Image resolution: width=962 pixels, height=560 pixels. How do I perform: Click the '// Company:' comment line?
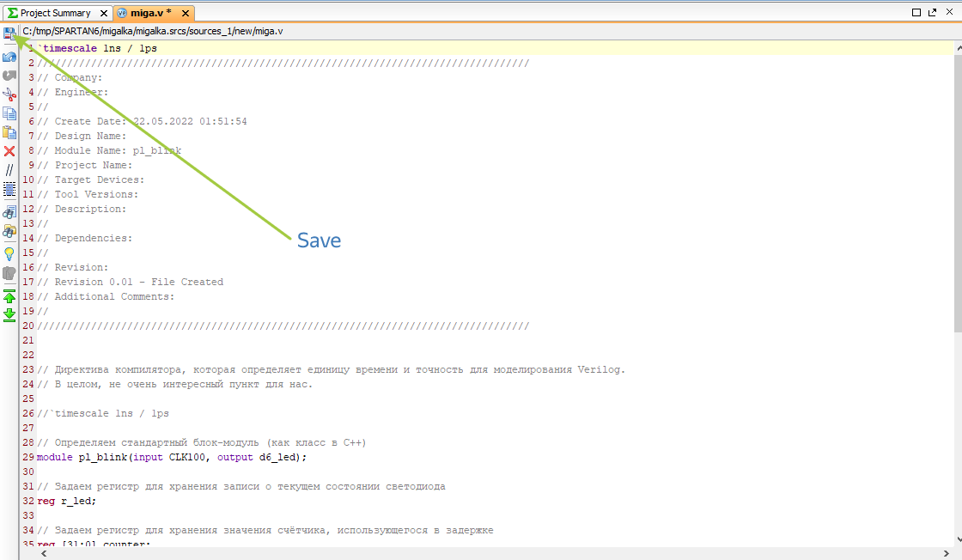70,78
